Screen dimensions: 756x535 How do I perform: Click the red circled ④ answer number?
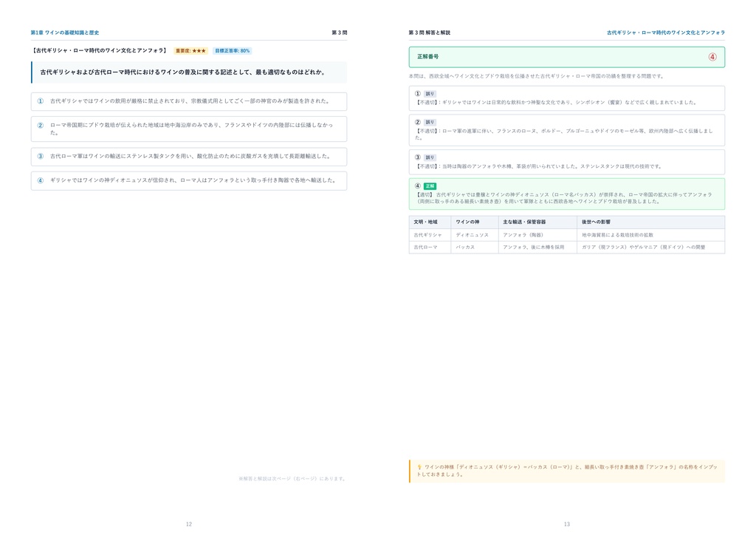pos(712,57)
